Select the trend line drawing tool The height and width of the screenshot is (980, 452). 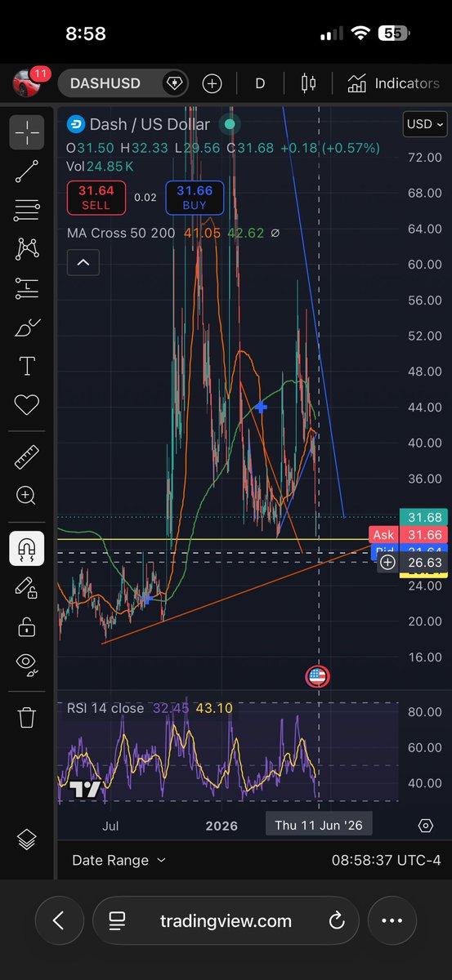click(27, 171)
